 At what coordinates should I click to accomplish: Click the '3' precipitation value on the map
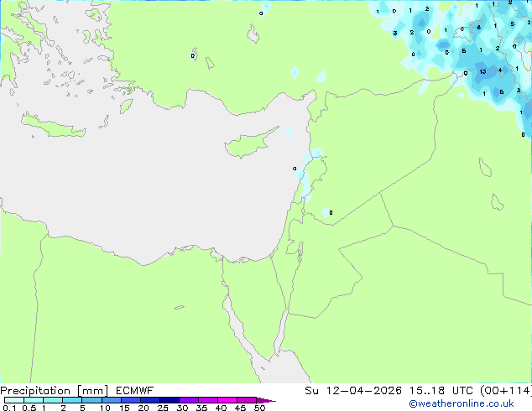click(395, 34)
